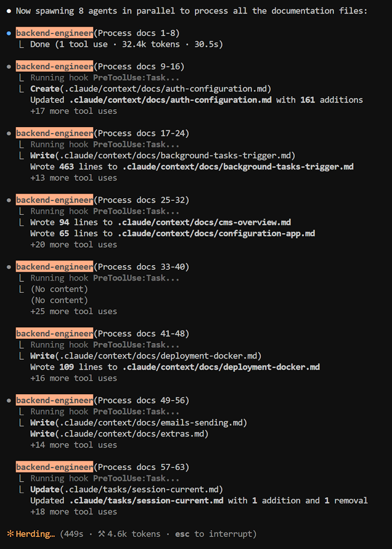Click the gray bullet beside Process docs 9-16
Screen dimensions: 392x549
coord(9,66)
